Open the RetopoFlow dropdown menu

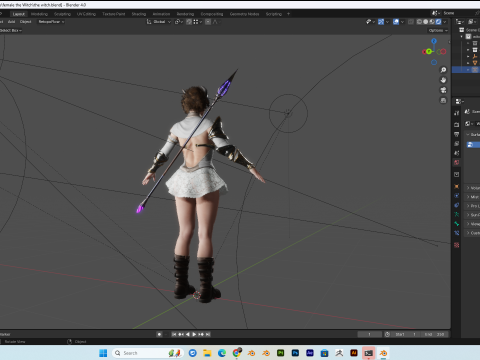51,22
